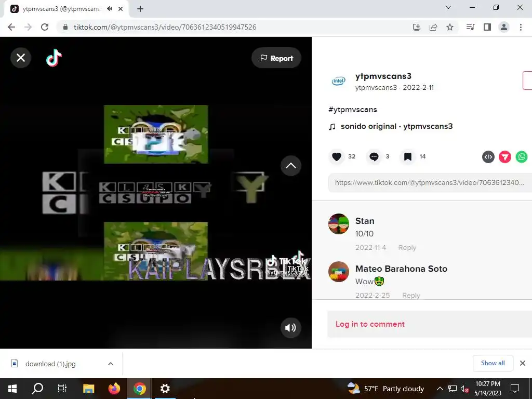Click the TikTok logo icon
This screenshot has height=399, width=532.
point(54,58)
